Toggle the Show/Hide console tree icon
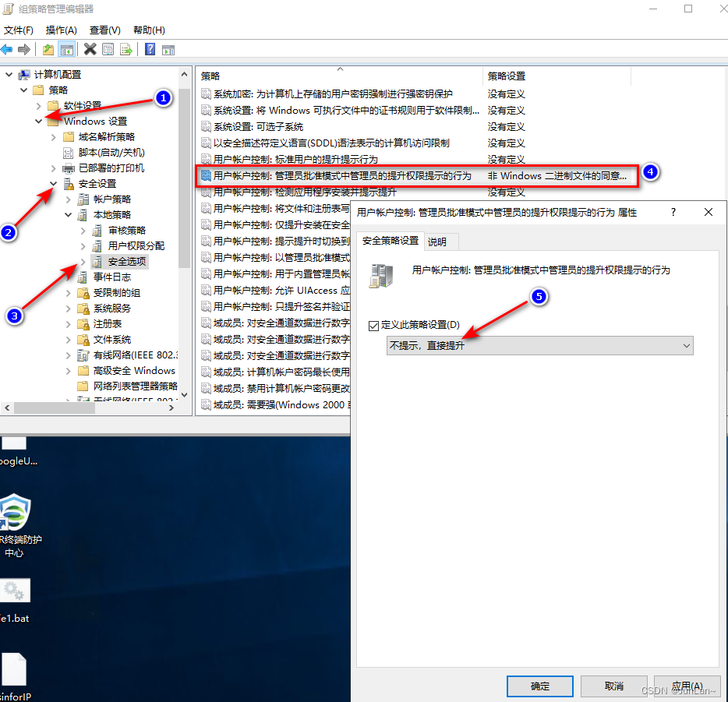 click(67, 50)
